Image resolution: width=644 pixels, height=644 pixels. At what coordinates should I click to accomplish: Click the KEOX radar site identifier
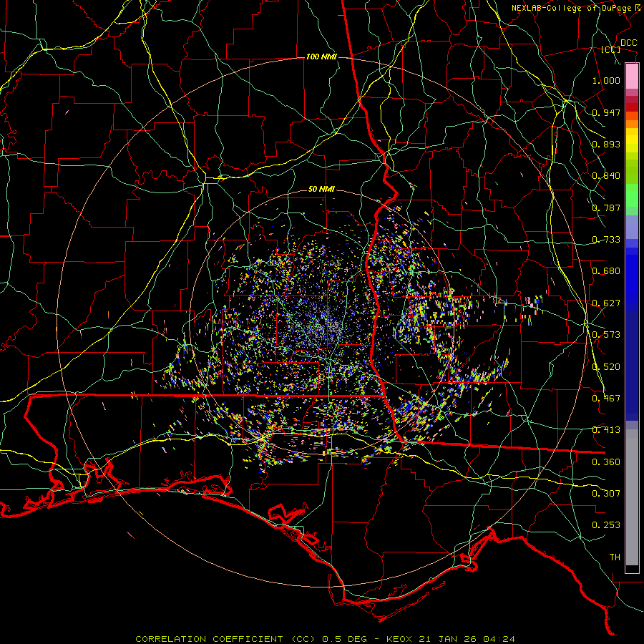click(399, 639)
